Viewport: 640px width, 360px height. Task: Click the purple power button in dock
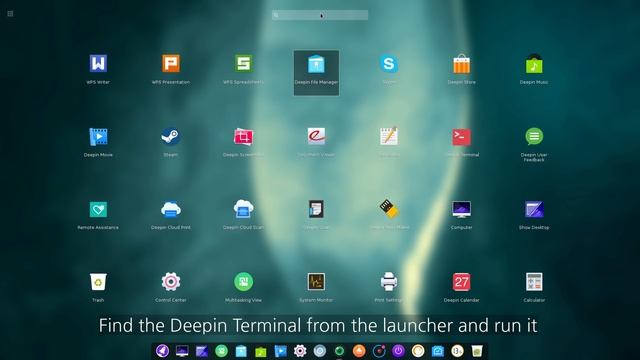click(x=398, y=351)
